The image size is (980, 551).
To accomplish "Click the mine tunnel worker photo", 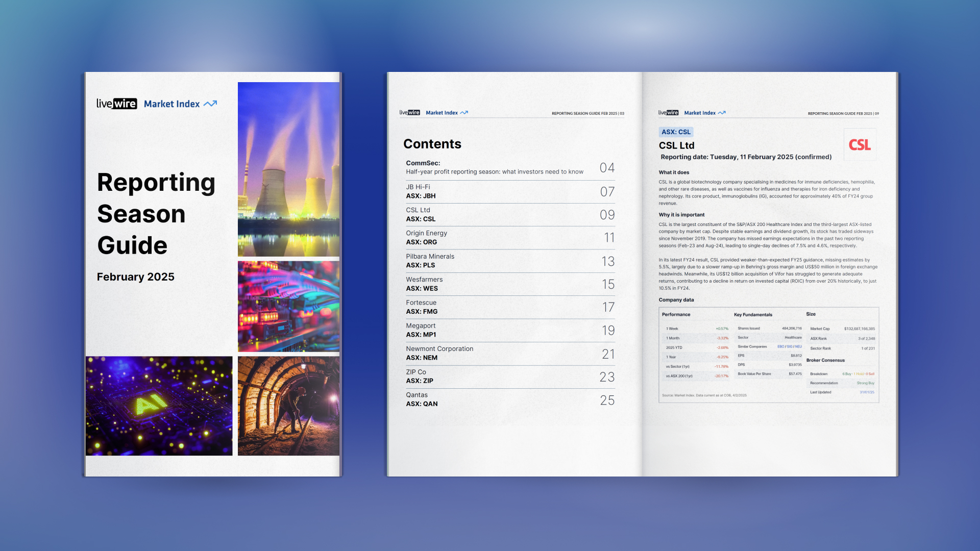I will [288, 406].
